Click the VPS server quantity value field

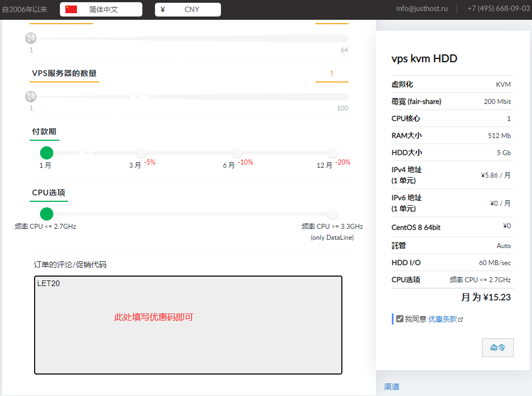click(x=331, y=74)
